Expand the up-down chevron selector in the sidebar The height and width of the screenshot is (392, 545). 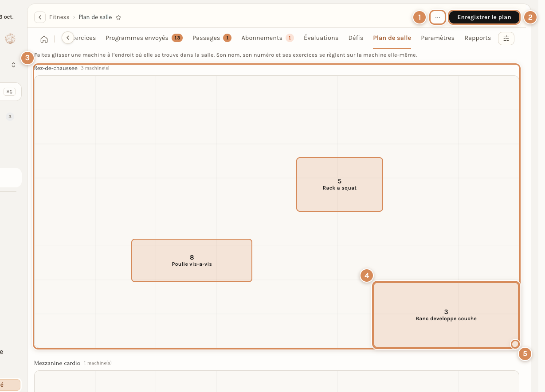coord(13,65)
